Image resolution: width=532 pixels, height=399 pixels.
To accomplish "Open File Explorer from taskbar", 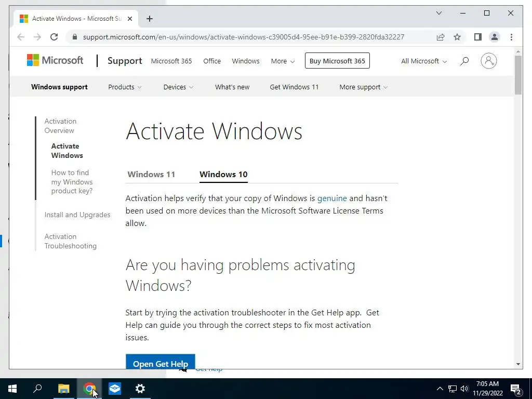I will pos(63,389).
